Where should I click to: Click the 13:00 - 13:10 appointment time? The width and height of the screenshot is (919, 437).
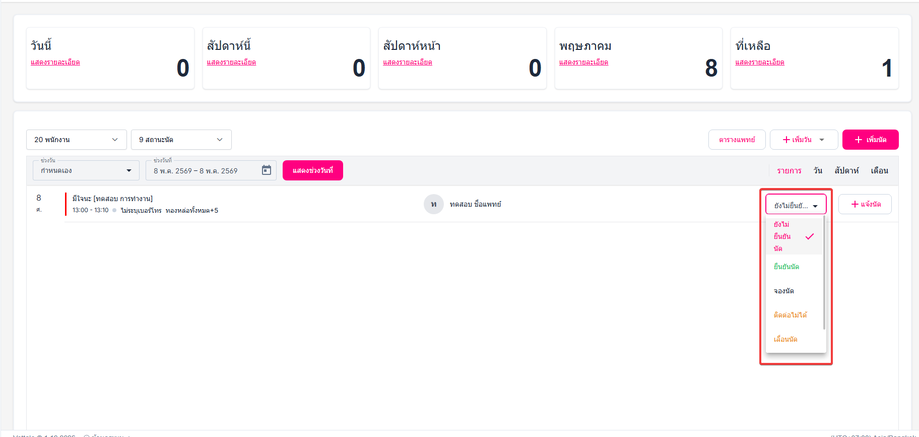(x=90, y=210)
